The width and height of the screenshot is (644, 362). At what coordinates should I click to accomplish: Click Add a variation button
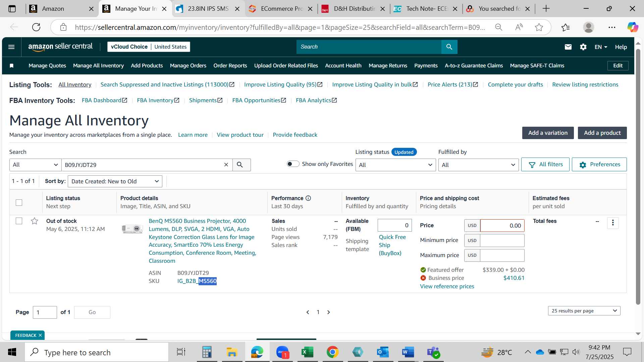(x=548, y=133)
